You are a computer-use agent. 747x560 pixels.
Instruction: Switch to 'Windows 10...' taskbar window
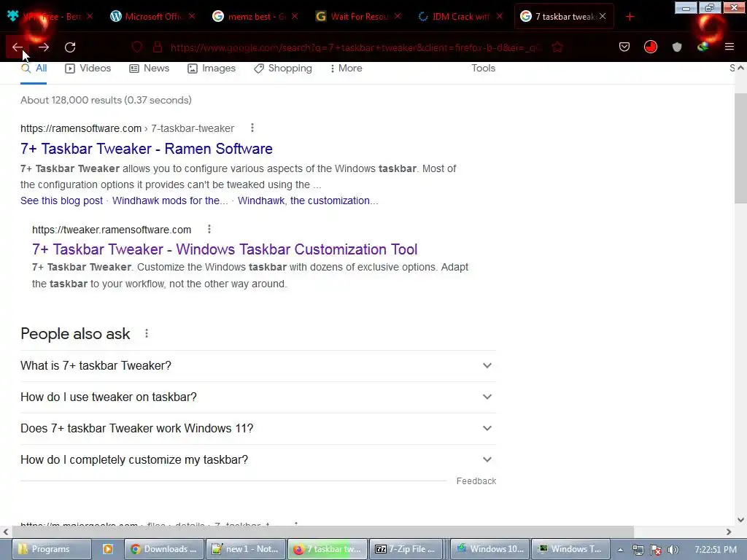coord(489,549)
